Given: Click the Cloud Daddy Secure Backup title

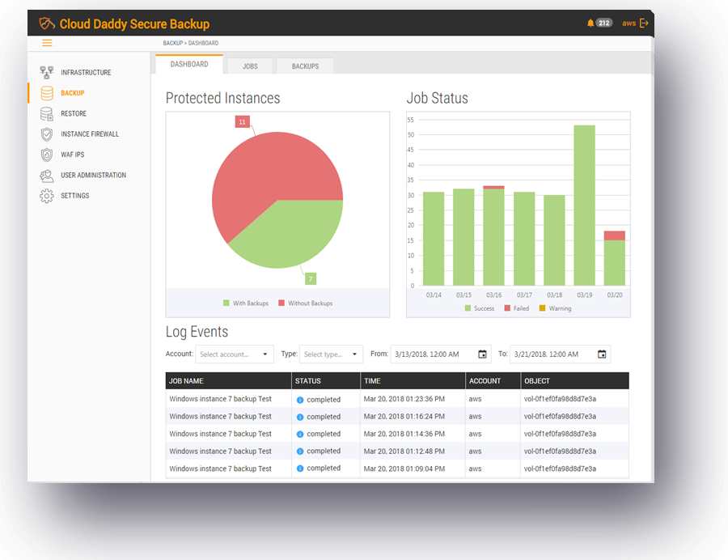Looking at the screenshot, I should coord(134,23).
